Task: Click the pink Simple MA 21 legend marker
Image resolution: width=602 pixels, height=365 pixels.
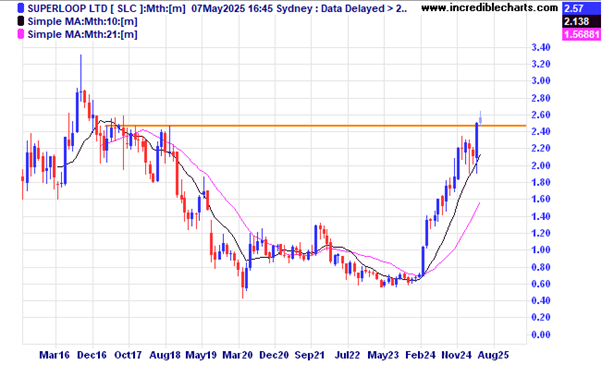Action: [21, 34]
